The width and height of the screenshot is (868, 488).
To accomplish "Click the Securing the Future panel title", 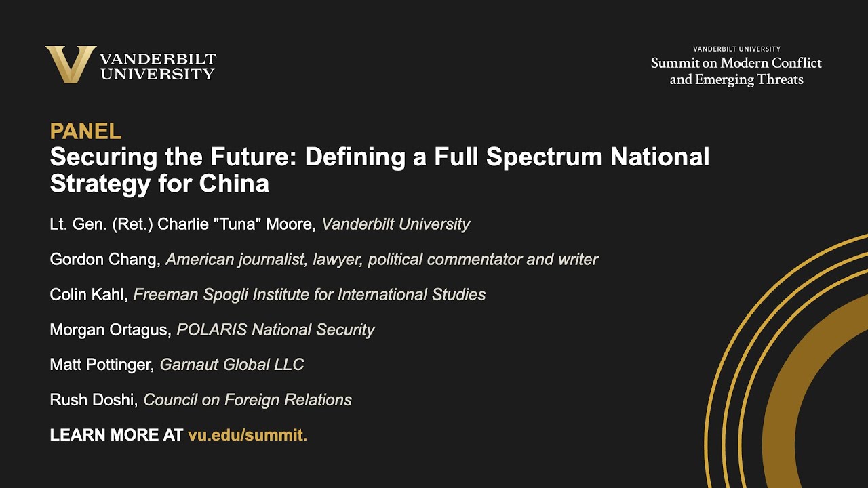I will [379, 157].
